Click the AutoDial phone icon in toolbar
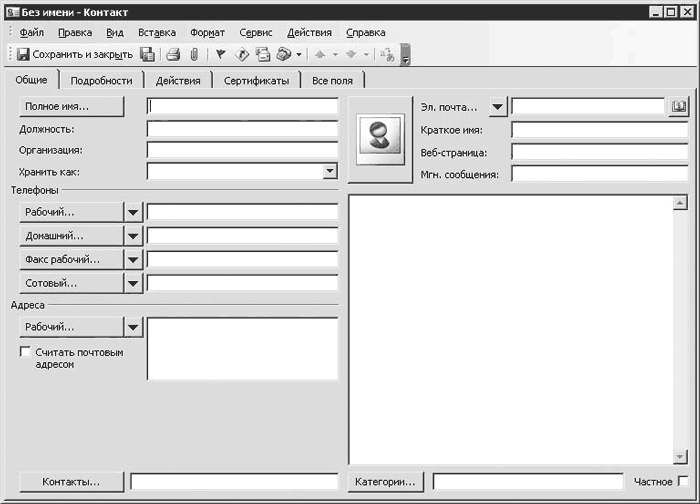700x504 pixels. [x=284, y=55]
